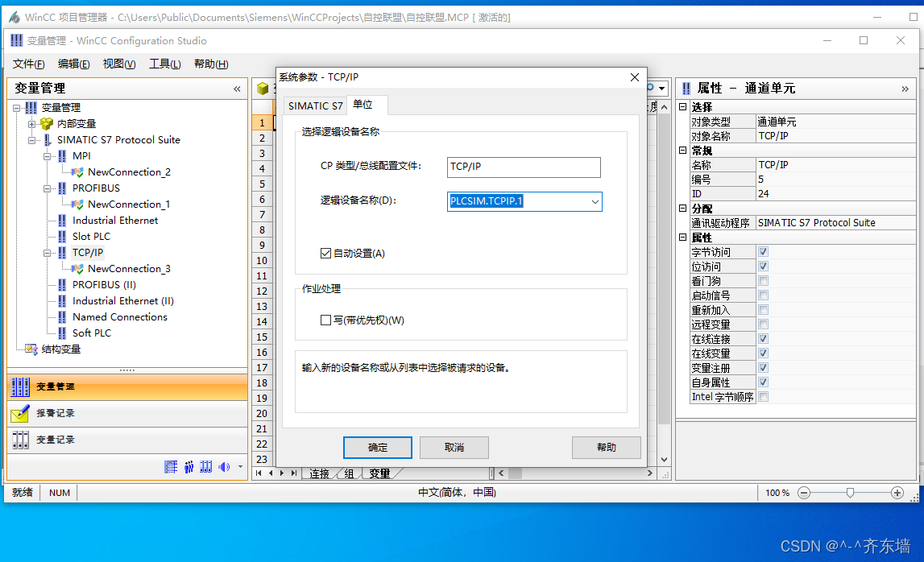This screenshot has height=562, width=924.
Task: Open the 文件(F) menu
Action: [x=29, y=64]
